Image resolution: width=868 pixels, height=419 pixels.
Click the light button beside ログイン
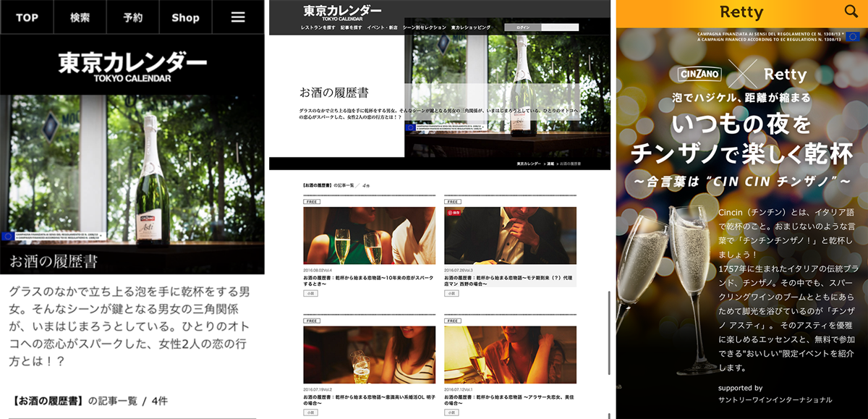click(x=560, y=27)
